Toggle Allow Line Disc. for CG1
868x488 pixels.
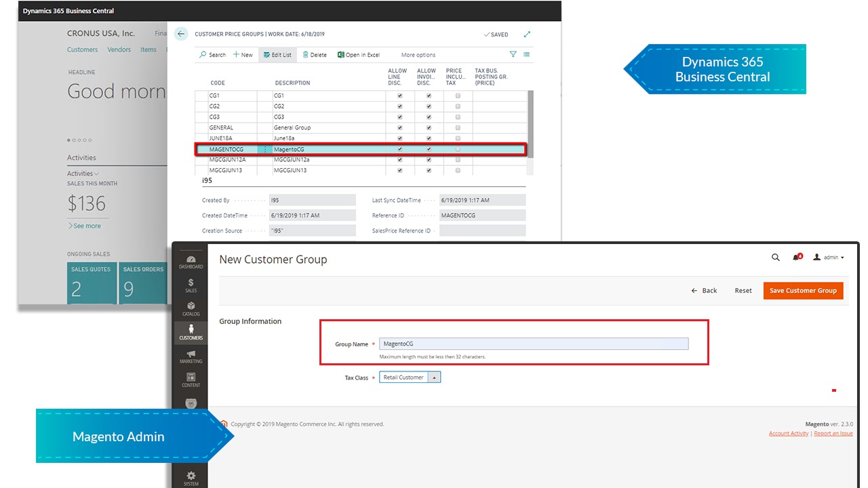coord(400,96)
